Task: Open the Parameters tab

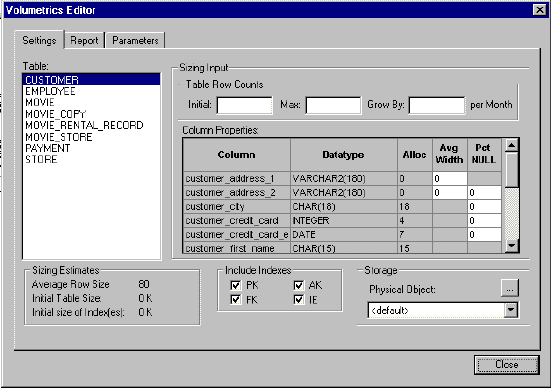Action: point(135,40)
